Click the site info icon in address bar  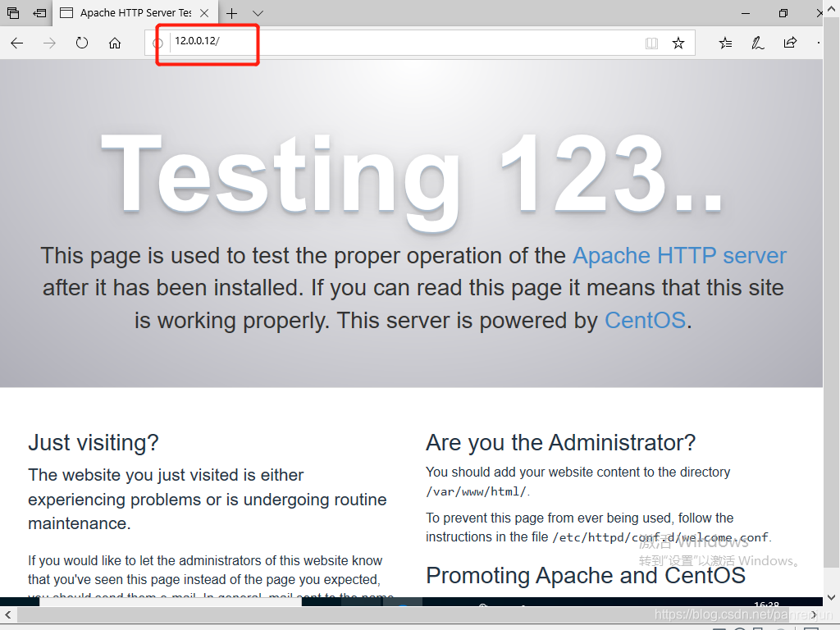click(158, 43)
